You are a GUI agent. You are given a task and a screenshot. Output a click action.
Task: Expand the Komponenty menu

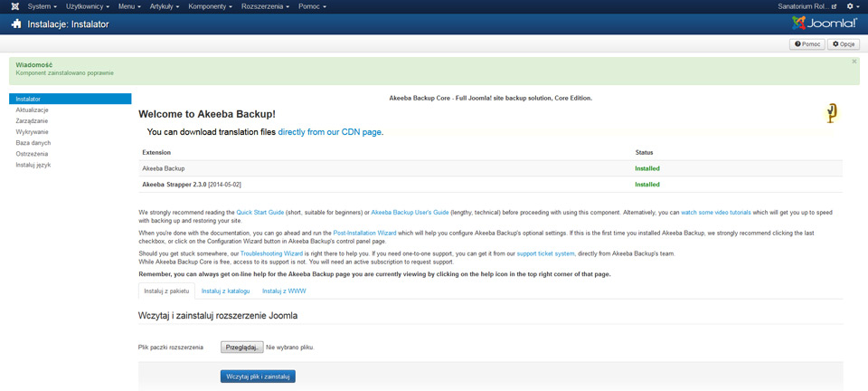point(211,6)
